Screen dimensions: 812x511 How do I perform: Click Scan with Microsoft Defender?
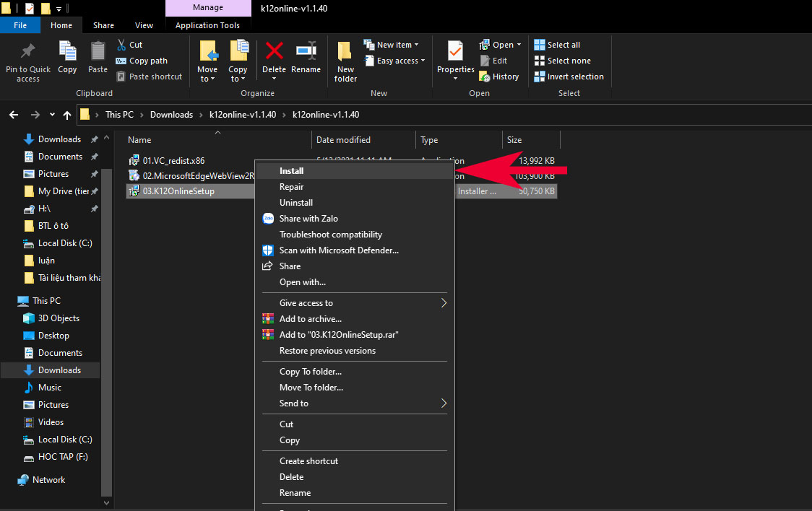tap(339, 250)
